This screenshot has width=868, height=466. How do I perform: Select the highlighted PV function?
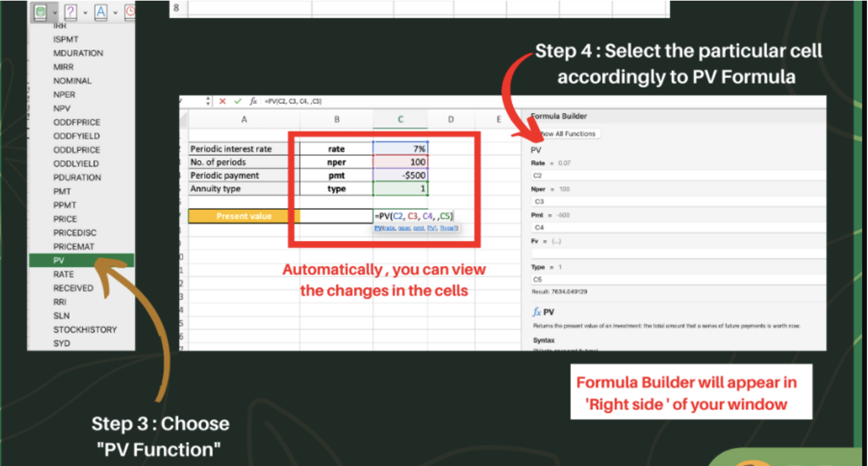(81, 260)
